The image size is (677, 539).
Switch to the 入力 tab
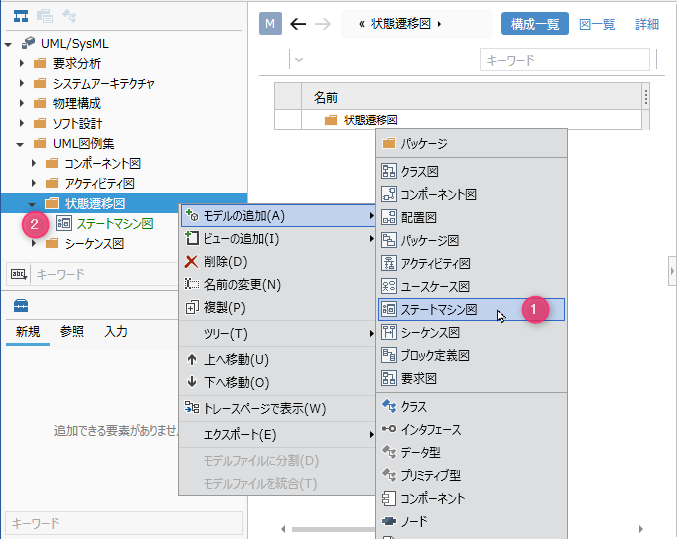pos(116,332)
